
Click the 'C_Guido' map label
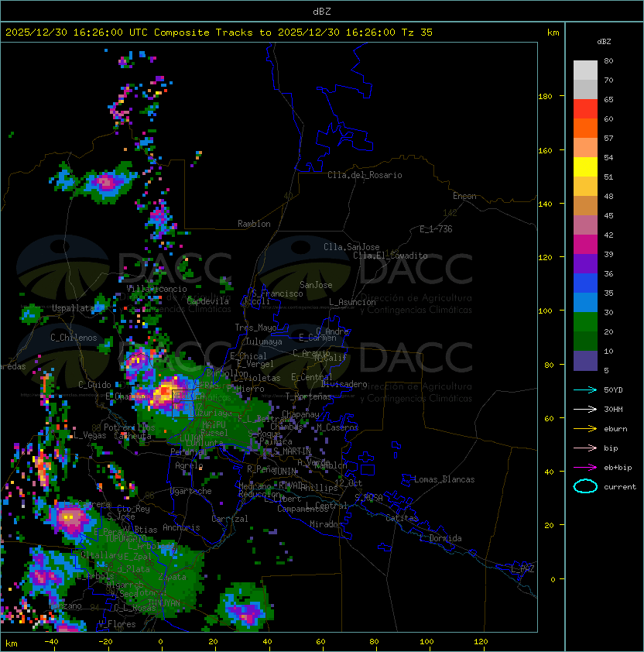[x=94, y=385]
